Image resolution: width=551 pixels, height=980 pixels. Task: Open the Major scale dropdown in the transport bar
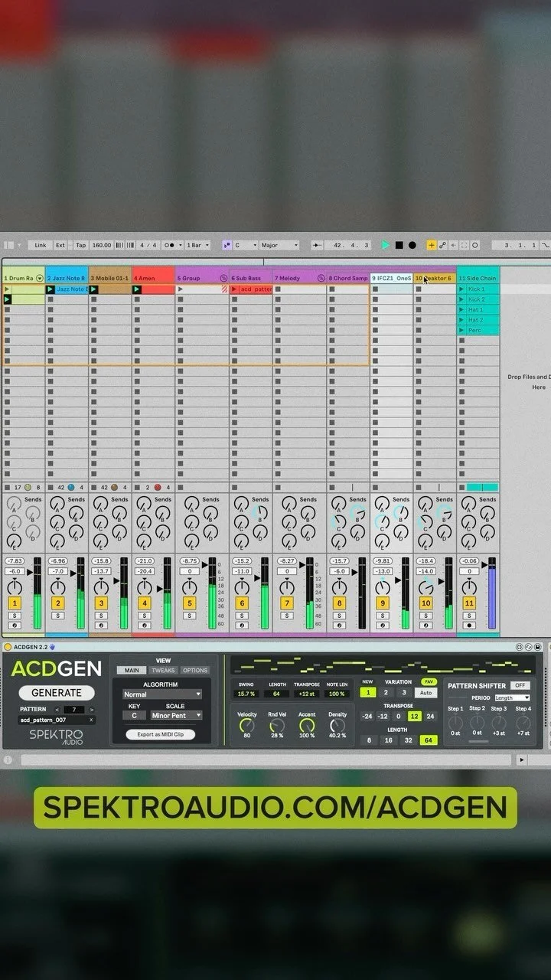[x=279, y=245]
